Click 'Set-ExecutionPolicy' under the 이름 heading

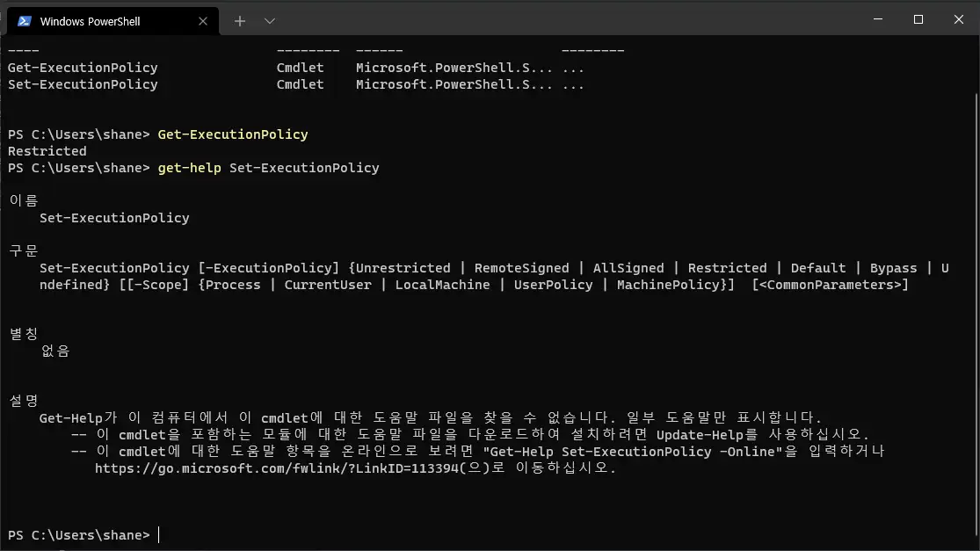114,218
